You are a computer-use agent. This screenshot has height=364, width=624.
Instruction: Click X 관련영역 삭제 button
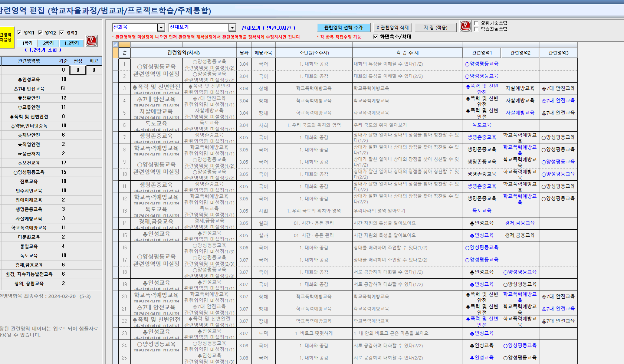(x=393, y=28)
